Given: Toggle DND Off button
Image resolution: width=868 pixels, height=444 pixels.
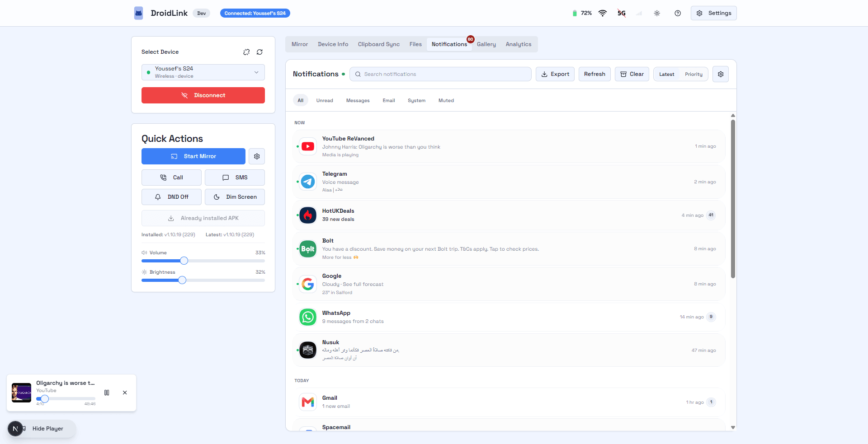Looking at the screenshot, I should point(171,197).
